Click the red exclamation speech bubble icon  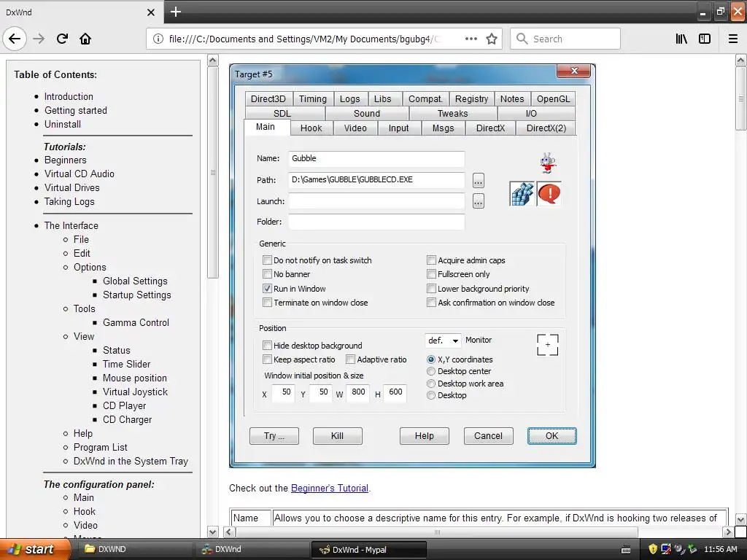pyautogui.click(x=549, y=194)
